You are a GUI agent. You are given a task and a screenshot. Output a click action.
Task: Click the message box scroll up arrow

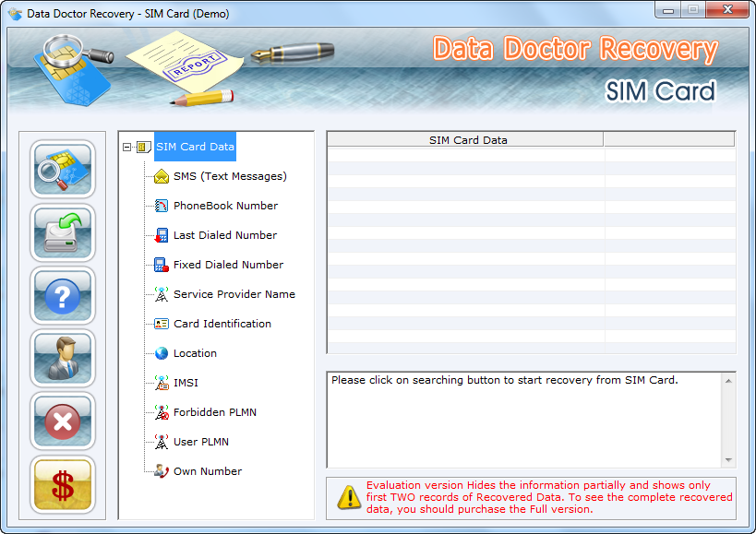pos(728,381)
